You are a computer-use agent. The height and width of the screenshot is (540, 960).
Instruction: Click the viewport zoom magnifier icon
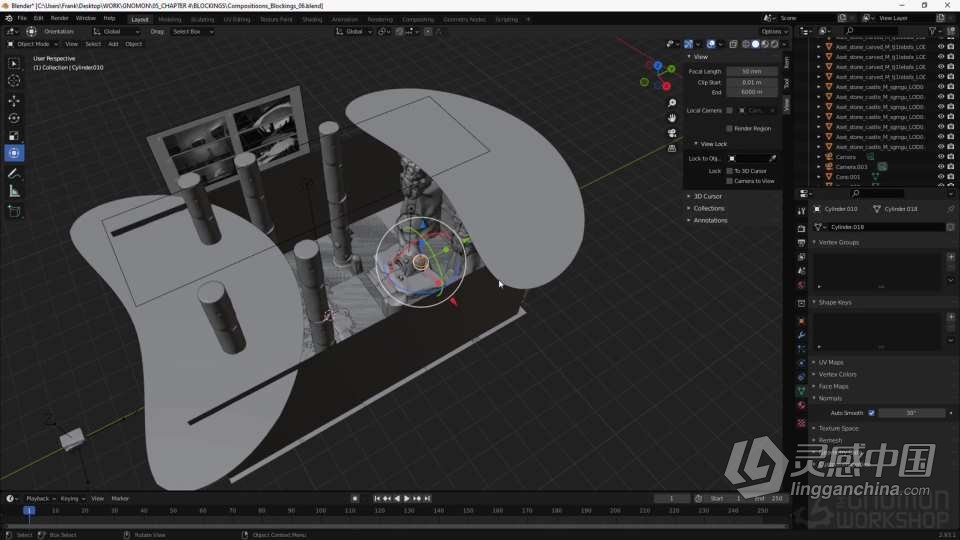[672, 103]
